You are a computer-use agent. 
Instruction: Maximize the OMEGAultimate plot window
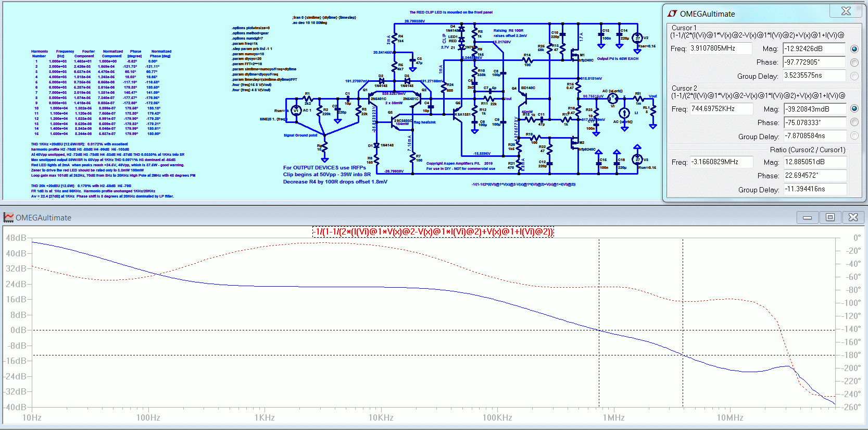click(x=830, y=217)
